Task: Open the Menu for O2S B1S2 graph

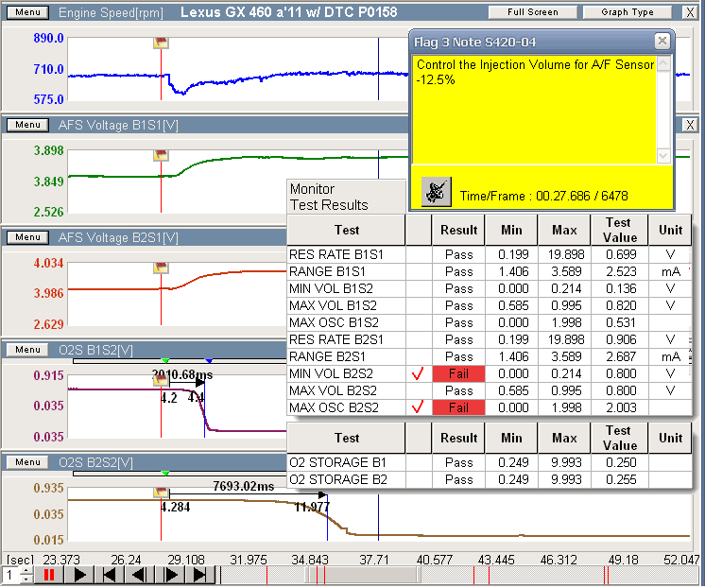Action: click(27, 350)
